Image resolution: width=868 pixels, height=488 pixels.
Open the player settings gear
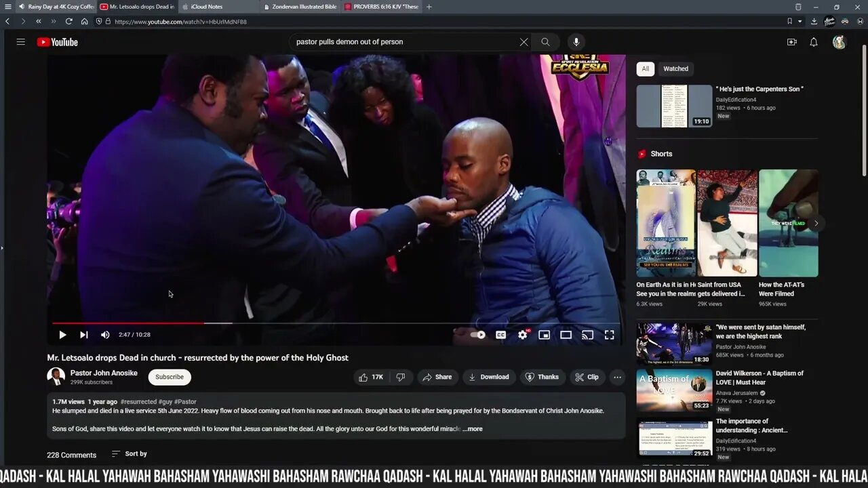coord(523,335)
